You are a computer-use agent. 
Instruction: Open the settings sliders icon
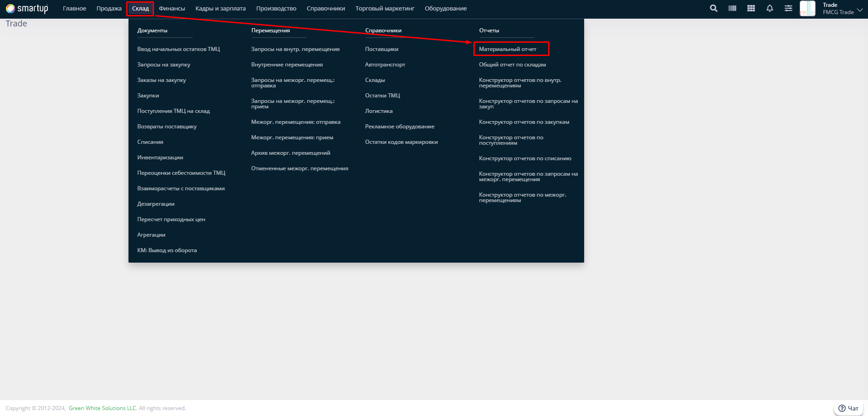point(788,8)
